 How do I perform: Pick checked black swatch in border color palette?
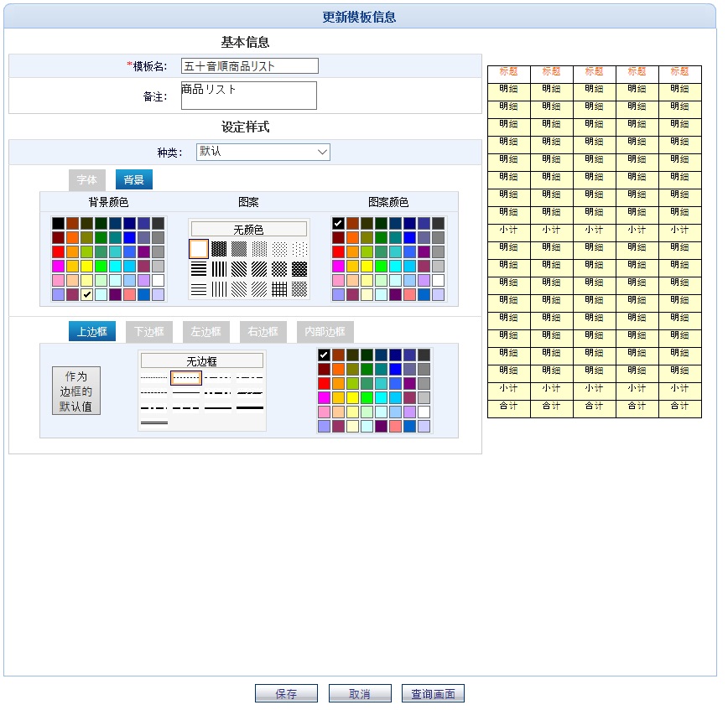(324, 355)
